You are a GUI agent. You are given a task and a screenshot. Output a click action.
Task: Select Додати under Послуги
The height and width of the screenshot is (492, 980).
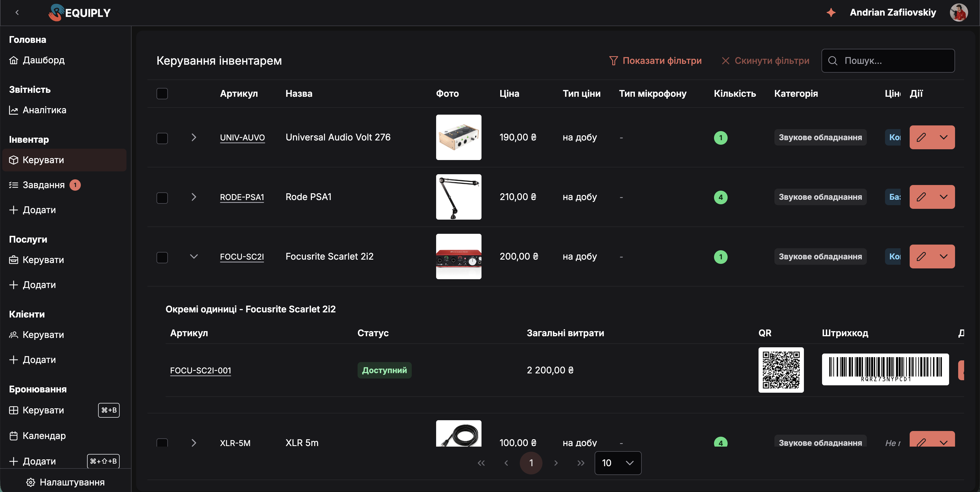click(x=64, y=285)
